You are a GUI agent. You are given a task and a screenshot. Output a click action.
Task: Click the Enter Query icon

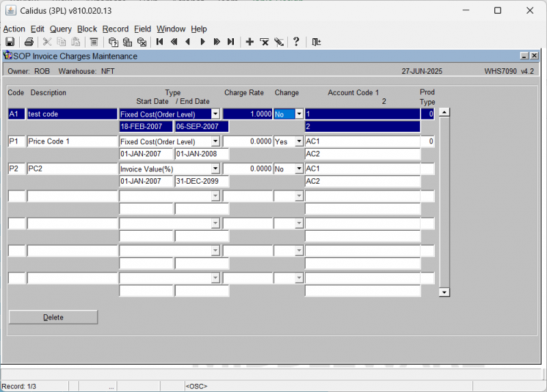[113, 42]
